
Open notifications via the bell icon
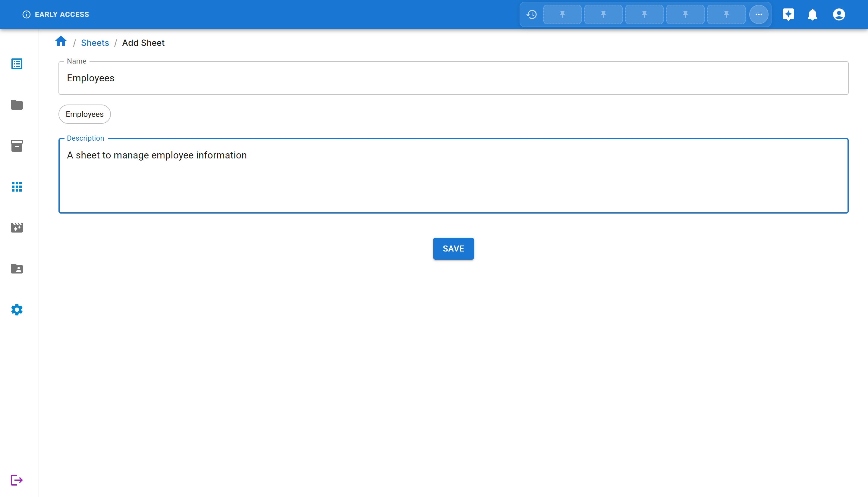pyautogui.click(x=813, y=14)
